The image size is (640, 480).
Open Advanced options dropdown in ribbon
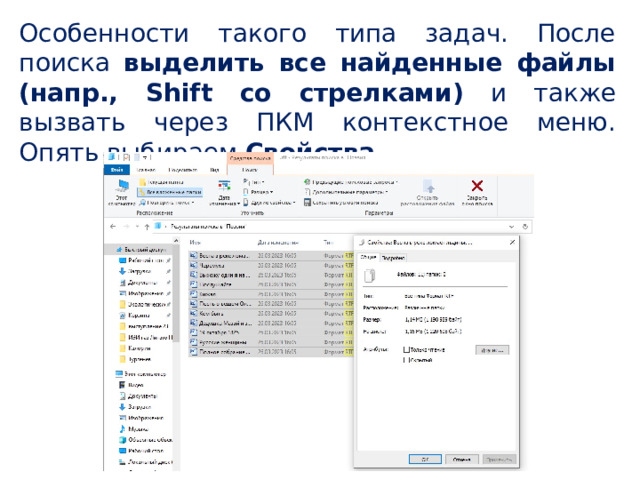coord(346,192)
